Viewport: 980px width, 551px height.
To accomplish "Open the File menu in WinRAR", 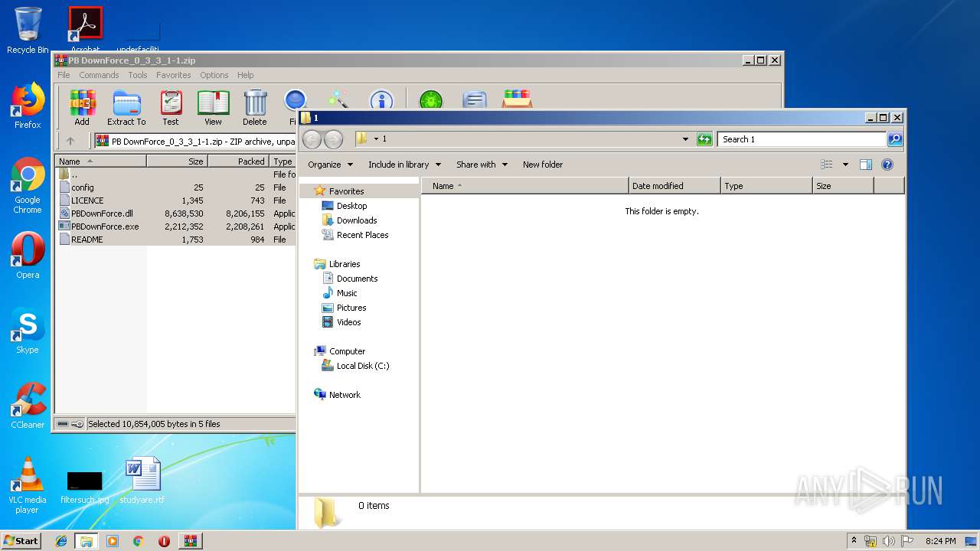I will (64, 75).
